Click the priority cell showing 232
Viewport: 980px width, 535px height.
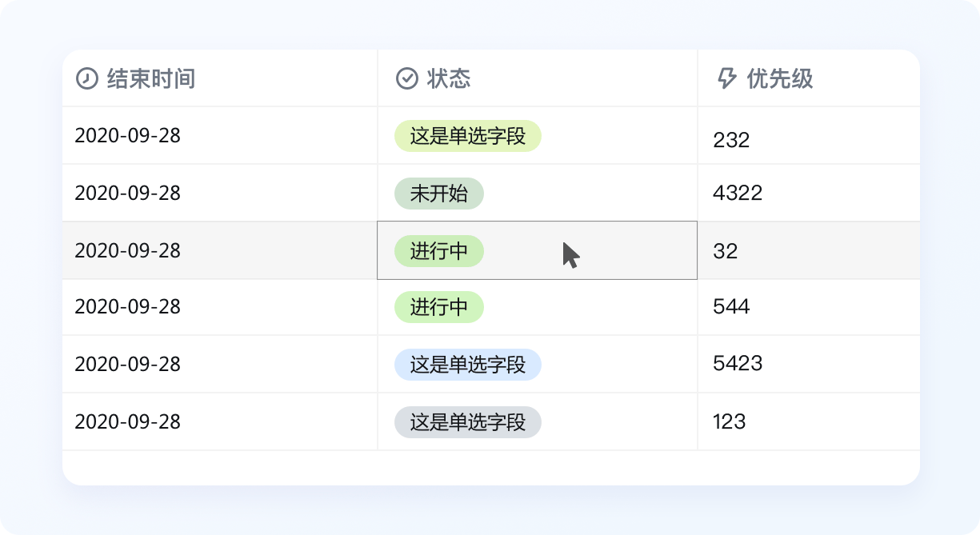(x=731, y=140)
